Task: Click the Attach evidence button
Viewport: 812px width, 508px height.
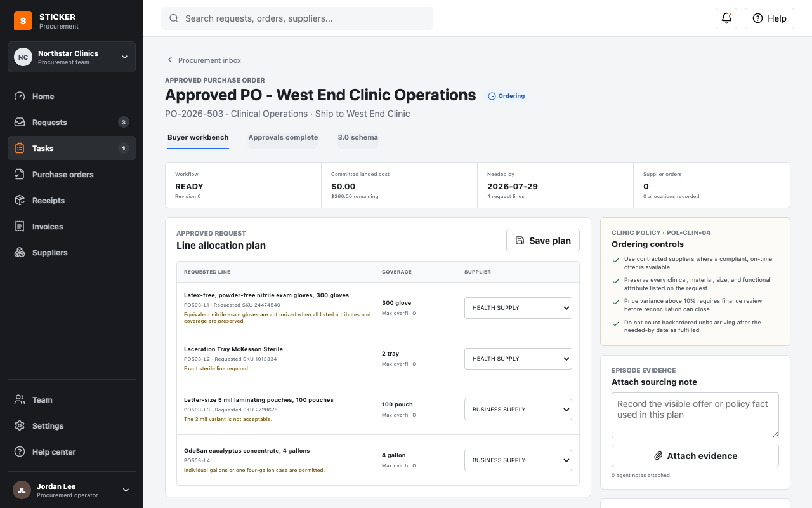Action: point(695,456)
